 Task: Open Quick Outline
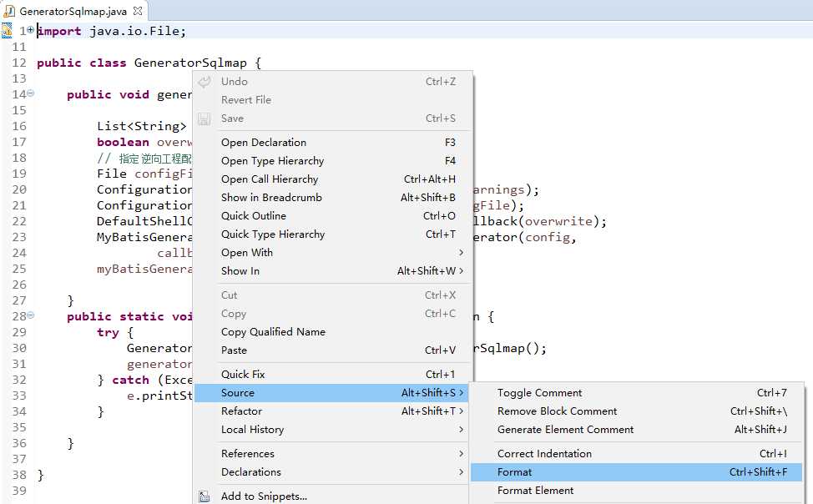[x=333, y=216]
